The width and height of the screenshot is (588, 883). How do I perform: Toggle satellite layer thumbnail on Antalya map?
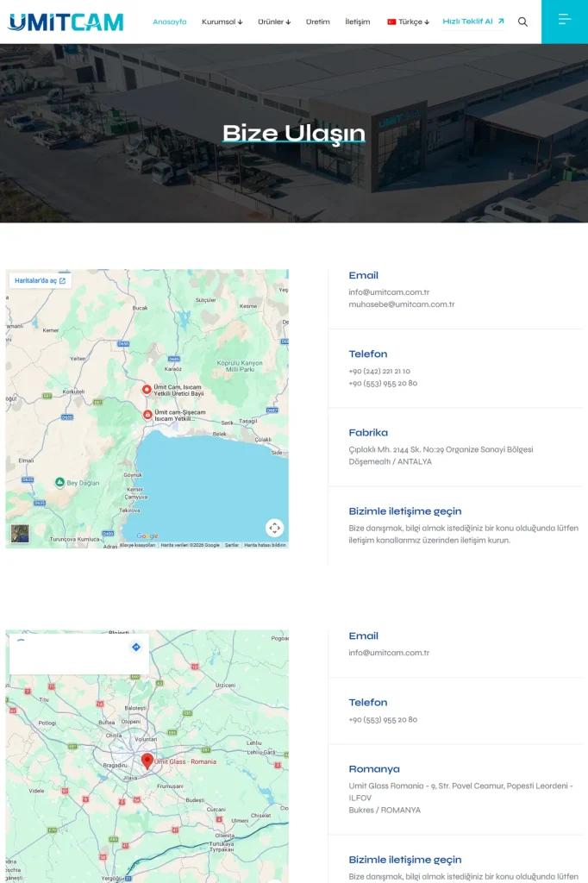tap(21, 533)
